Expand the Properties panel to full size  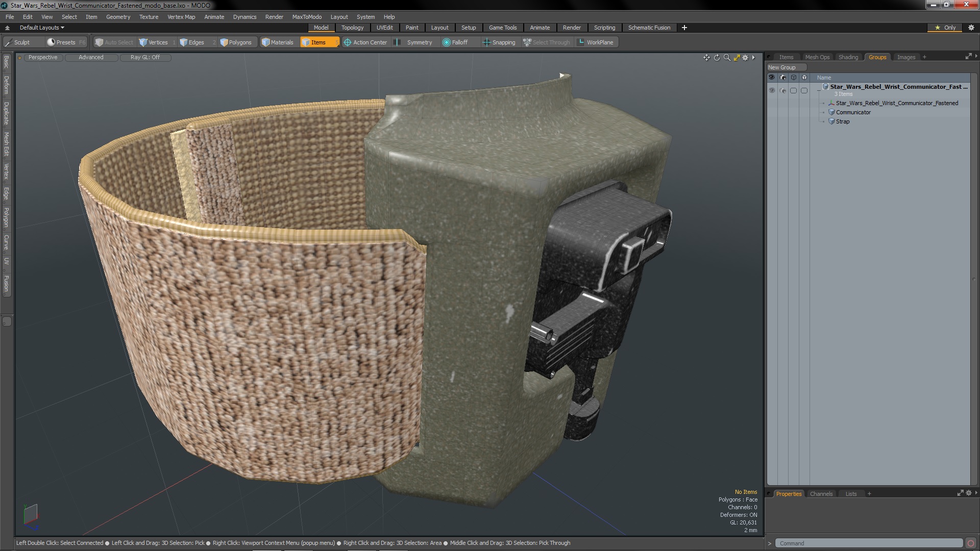pos(960,493)
